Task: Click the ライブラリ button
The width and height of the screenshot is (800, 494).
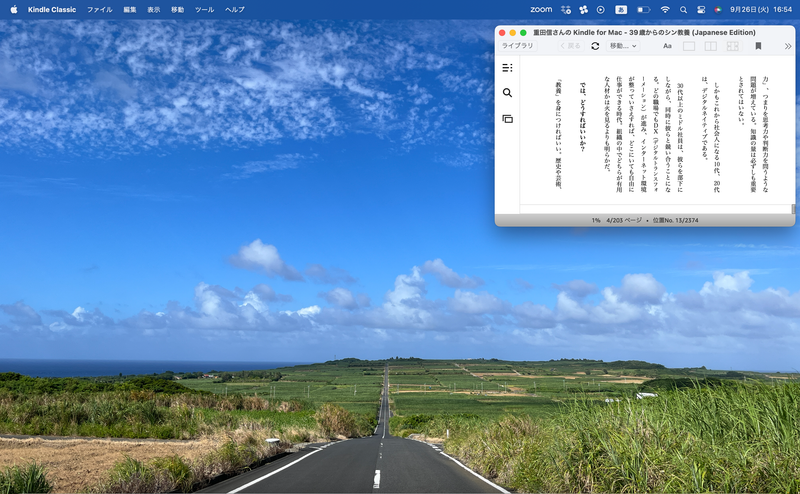Action: tap(517, 46)
